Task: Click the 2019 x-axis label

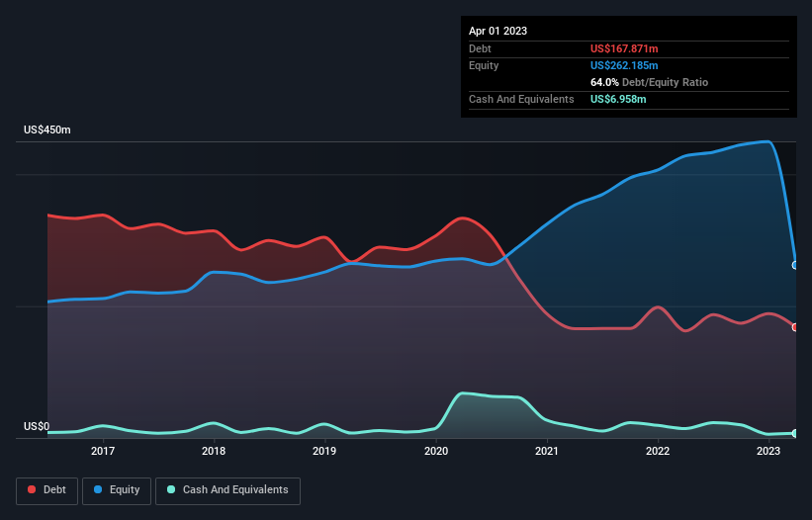Action: click(324, 451)
